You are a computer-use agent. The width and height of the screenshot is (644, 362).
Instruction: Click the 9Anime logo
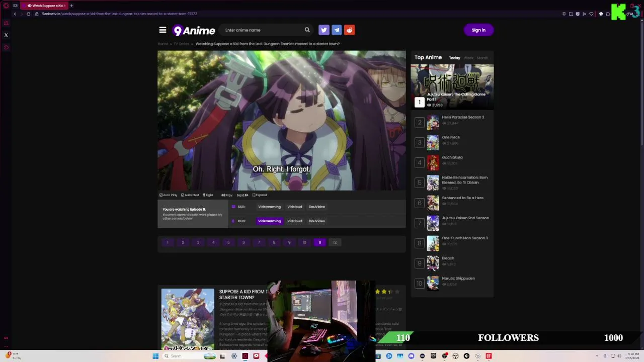click(x=194, y=31)
